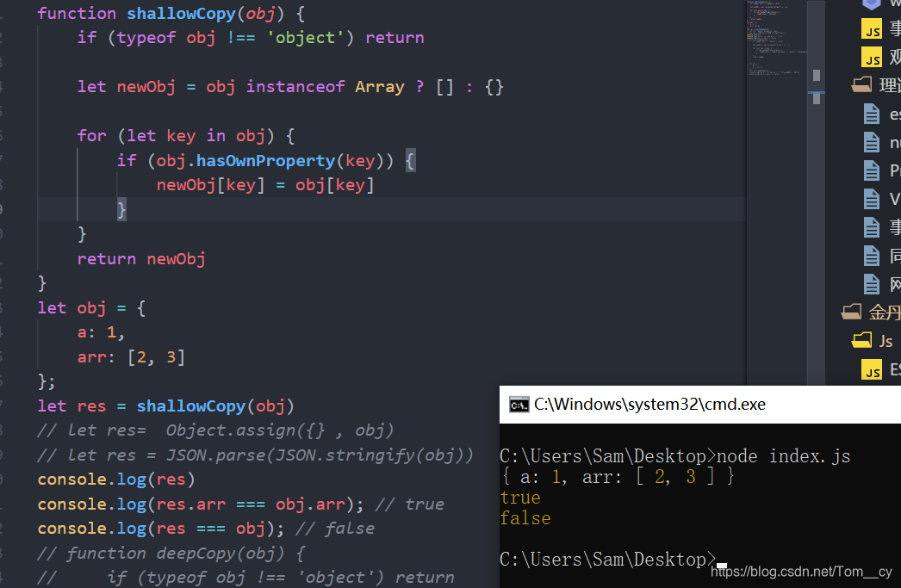901x588 pixels.
Task: Select the yellow JS file icon beside '事'
Action: (871, 28)
